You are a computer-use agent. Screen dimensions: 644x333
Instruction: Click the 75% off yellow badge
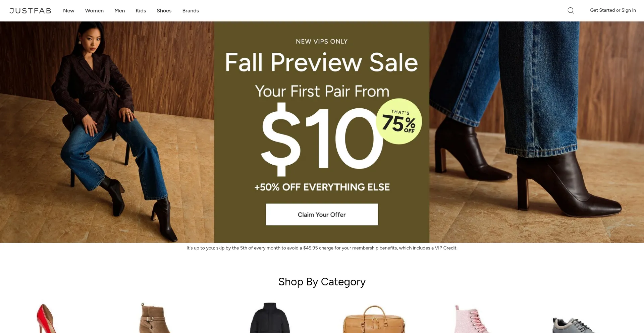399,121
